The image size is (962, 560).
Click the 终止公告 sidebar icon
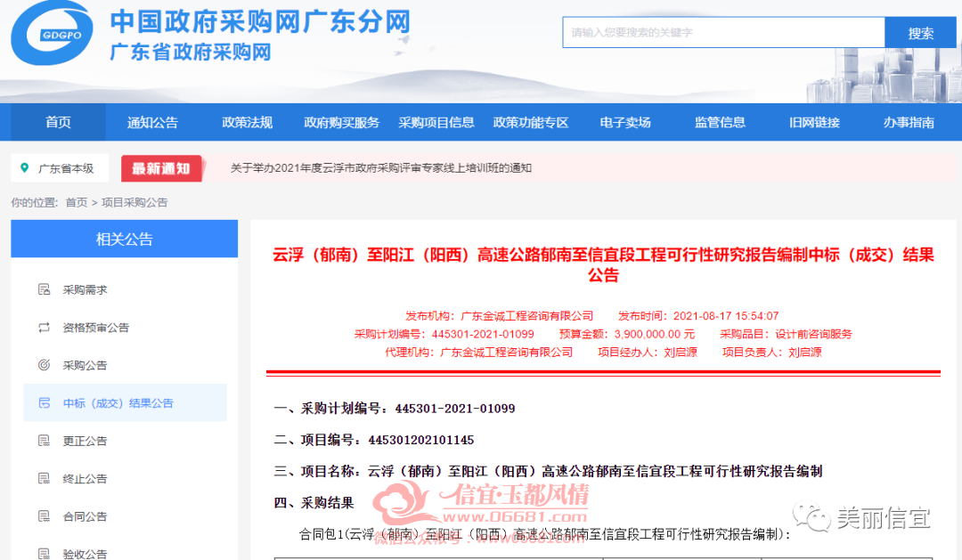click(45, 478)
